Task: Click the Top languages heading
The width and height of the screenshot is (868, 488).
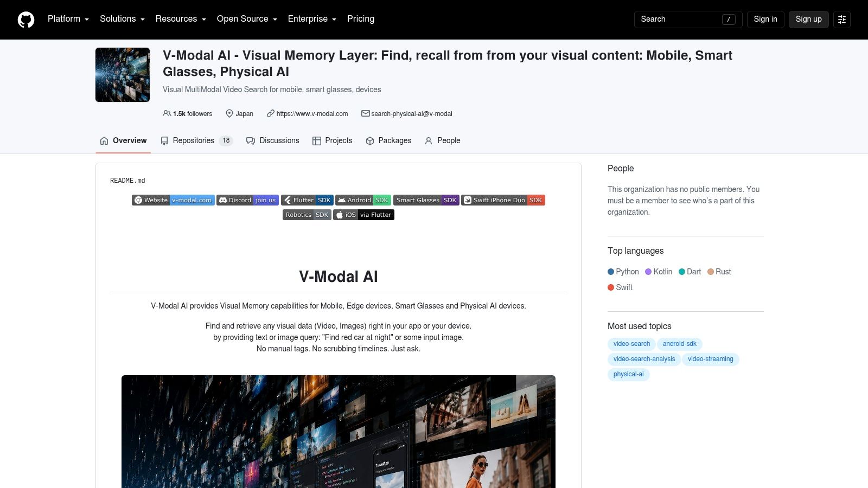Action: pyautogui.click(x=635, y=251)
